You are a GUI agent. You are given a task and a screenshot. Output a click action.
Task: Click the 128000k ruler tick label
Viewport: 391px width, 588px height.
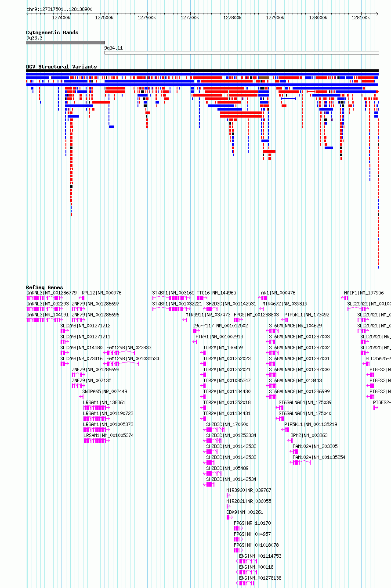[x=318, y=18]
